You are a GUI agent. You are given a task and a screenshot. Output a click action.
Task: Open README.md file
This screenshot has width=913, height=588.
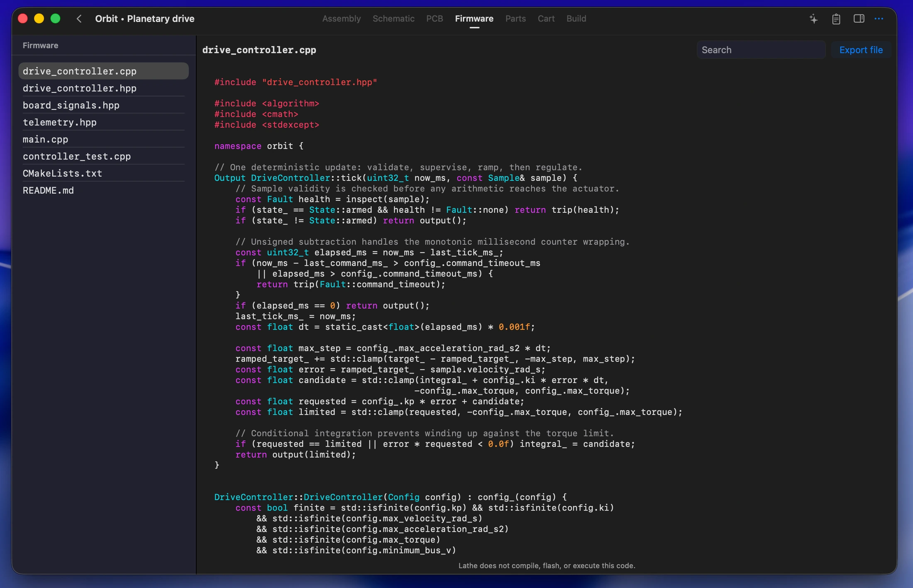pos(103,190)
